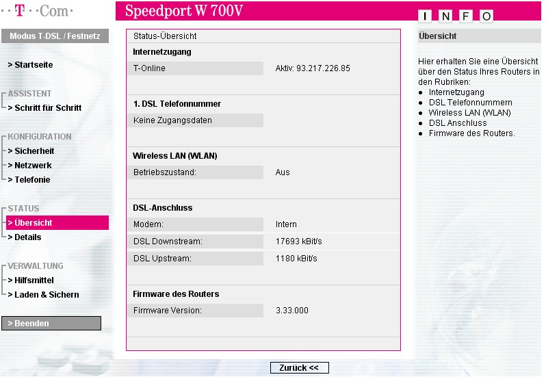This screenshot has height=392, width=559.
Task: Click the Betriebszustand: label
Action: (165, 172)
